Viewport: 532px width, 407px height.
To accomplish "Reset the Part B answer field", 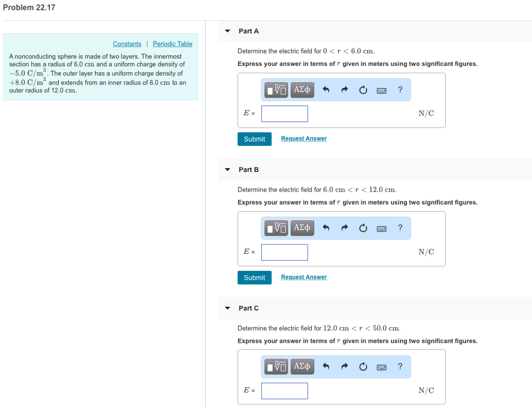I will coord(363,228).
